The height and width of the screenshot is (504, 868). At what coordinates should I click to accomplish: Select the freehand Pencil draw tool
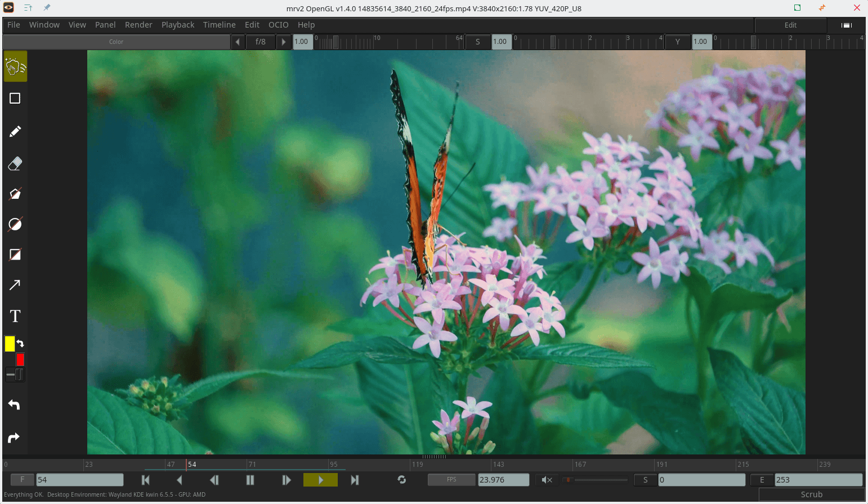(15, 131)
